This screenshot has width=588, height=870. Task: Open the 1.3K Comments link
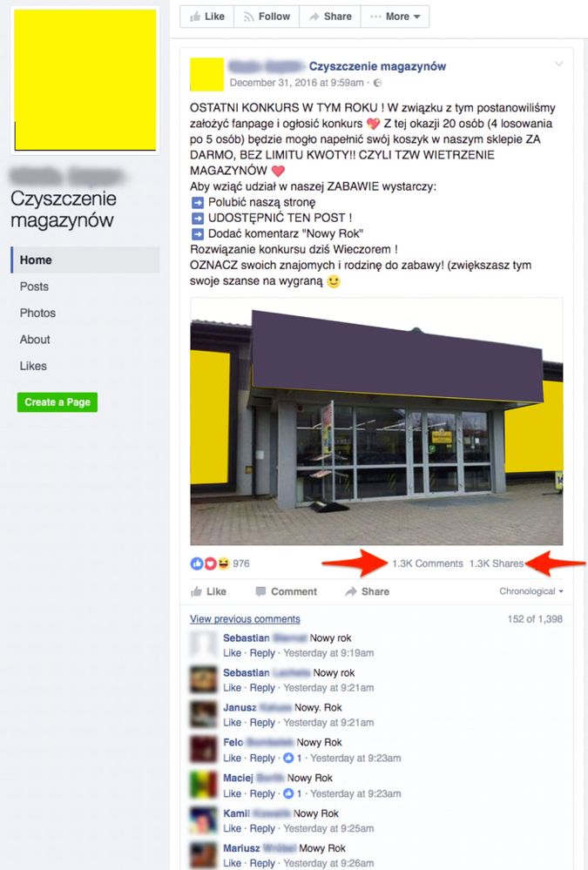(x=428, y=563)
